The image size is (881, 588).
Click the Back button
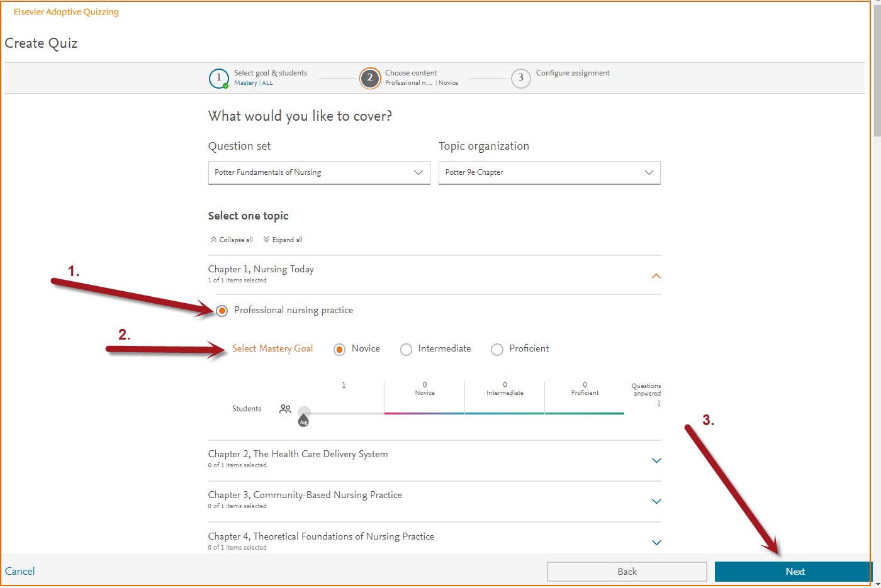[627, 571]
